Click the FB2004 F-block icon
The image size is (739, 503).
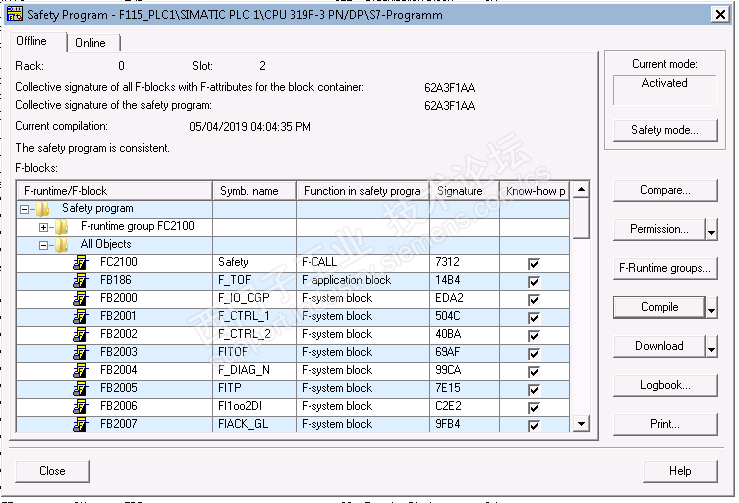(x=81, y=371)
